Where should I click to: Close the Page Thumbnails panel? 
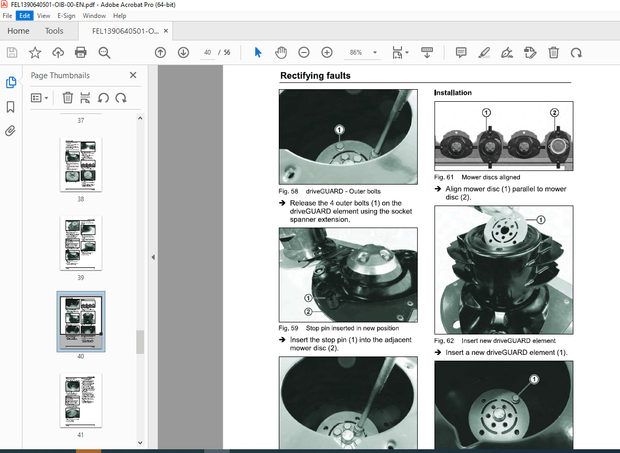(133, 75)
